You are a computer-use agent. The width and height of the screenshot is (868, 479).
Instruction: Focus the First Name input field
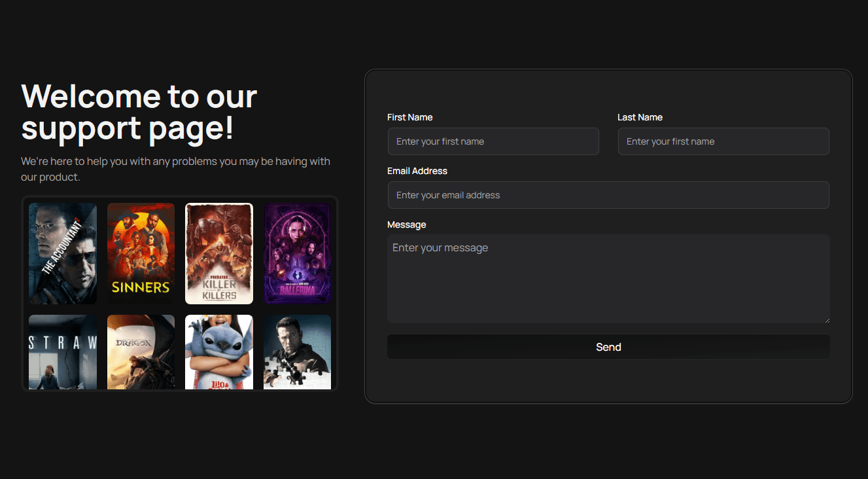[493, 141]
